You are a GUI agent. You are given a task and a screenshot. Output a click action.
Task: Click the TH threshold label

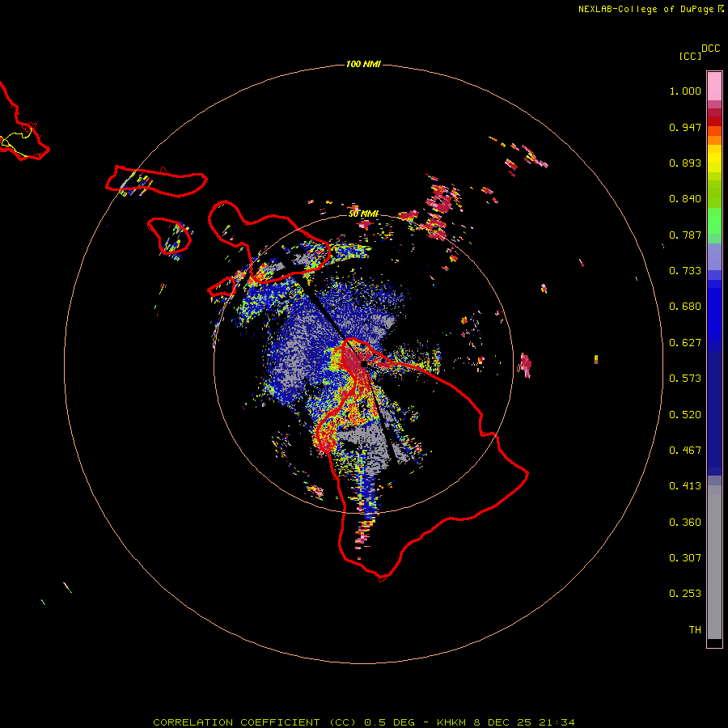695,630
